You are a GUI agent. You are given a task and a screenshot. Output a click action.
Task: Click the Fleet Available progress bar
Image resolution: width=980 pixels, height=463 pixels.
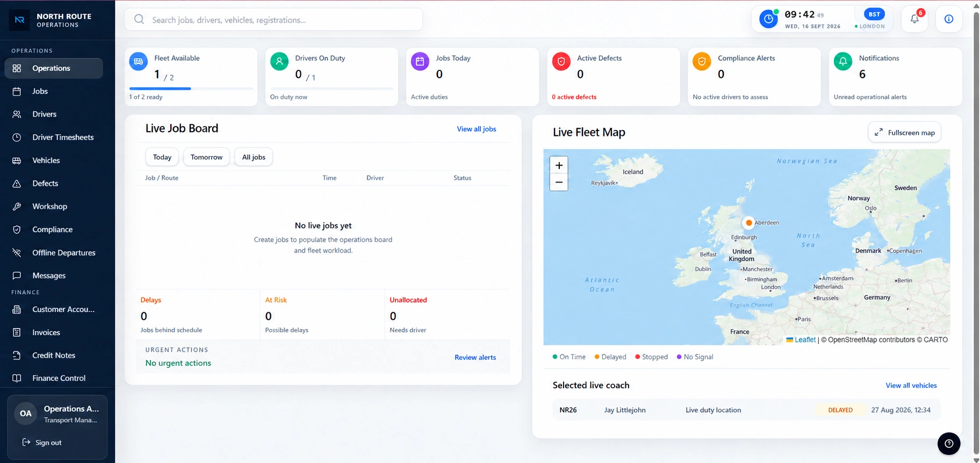pos(191,89)
